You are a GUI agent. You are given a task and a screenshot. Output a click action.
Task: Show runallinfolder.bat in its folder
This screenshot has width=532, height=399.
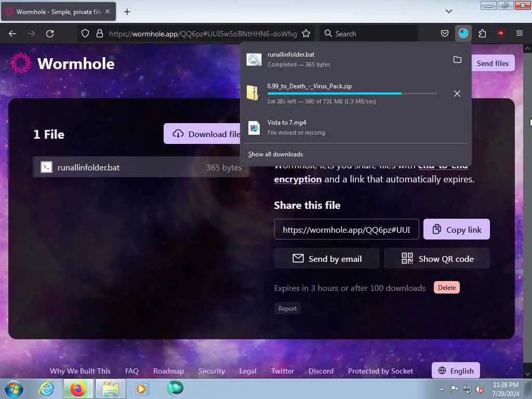click(457, 60)
